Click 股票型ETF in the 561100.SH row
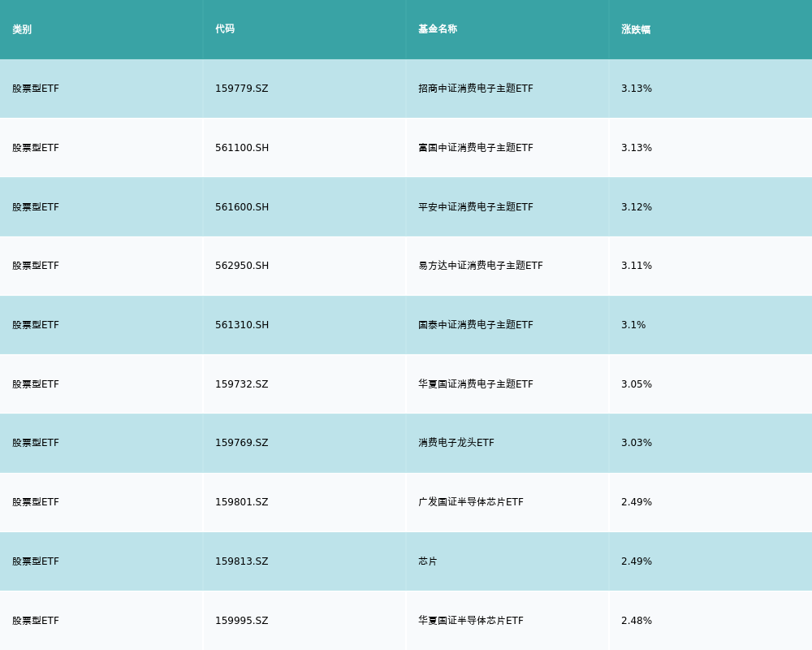The height and width of the screenshot is (650, 812). pyautogui.click(x=36, y=148)
